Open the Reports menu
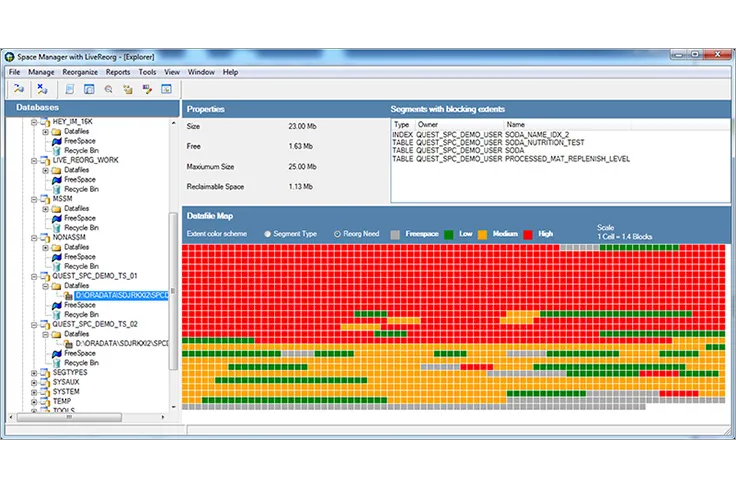 [118, 72]
